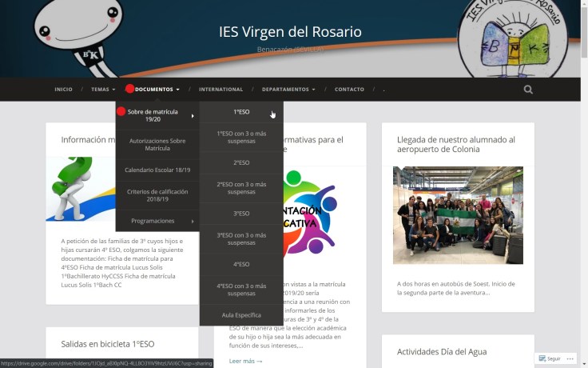Screen dimensions: 588x368
Task: Open the INICIO menu item
Action: click(63, 90)
